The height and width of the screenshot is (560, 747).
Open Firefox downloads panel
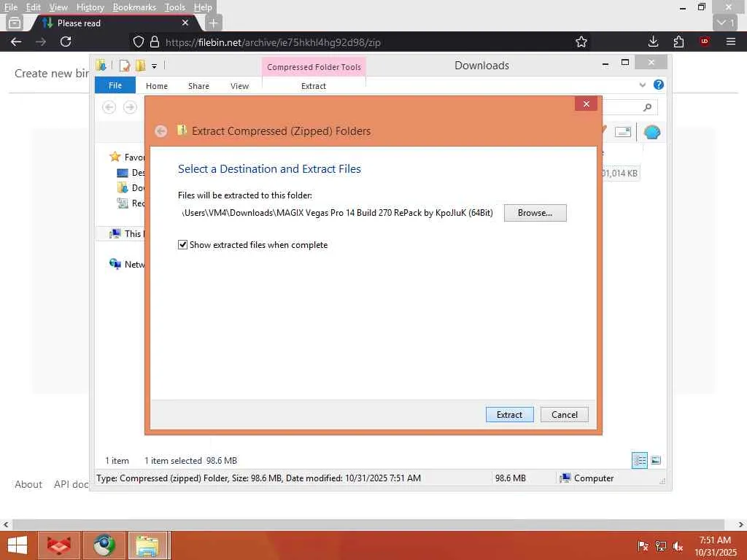click(x=654, y=42)
